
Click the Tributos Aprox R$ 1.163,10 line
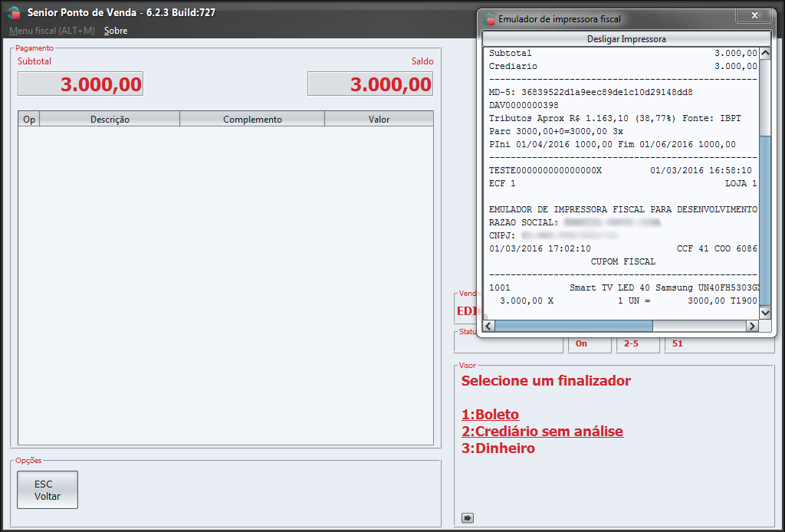pyautogui.click(x=615, y=119)
